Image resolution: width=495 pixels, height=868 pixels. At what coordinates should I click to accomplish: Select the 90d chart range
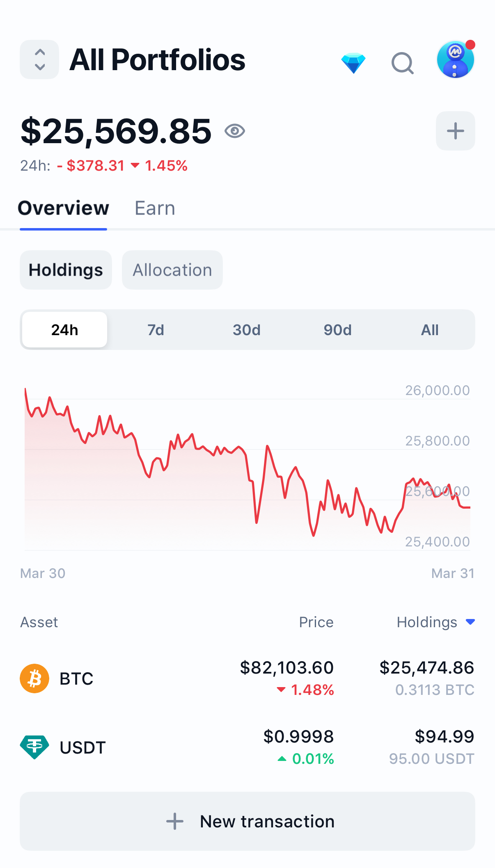point(337,330)
